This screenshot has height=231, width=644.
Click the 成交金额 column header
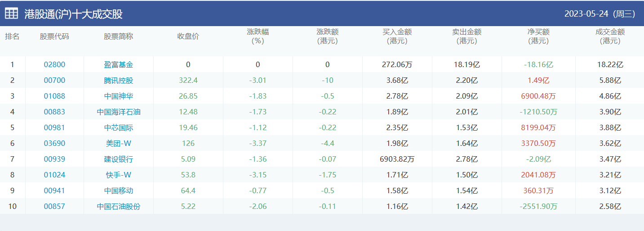(610, 36)
